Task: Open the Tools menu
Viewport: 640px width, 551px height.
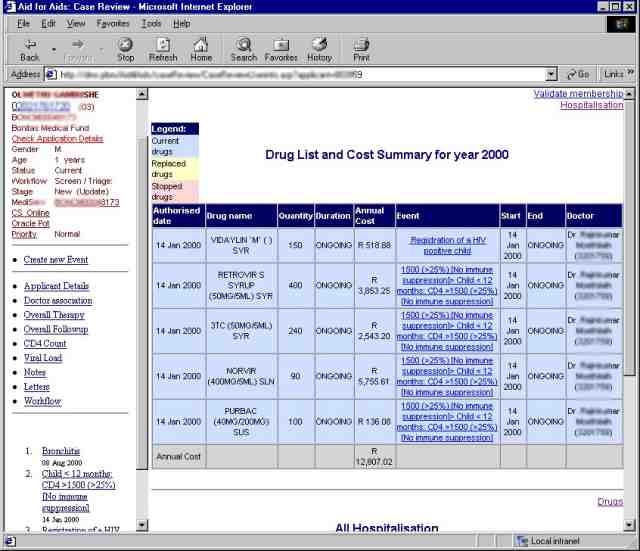Action: click(151, 23)
